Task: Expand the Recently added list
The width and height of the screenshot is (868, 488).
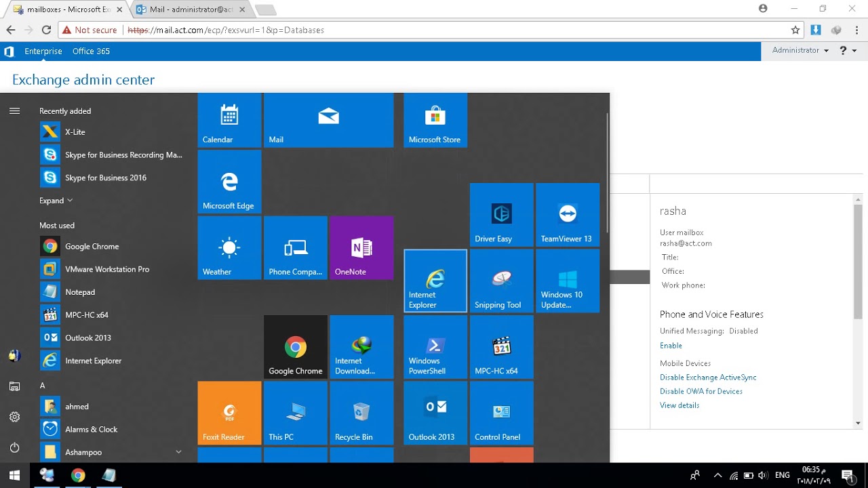Action: (x=56, y=201)
